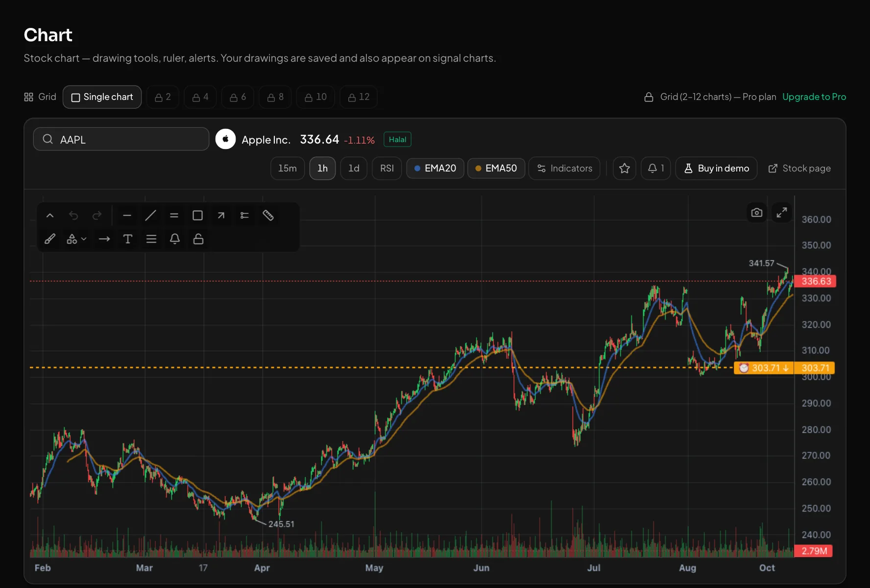Image resolution: width=870 pixels, height=588 pixels.
Task: Select the horizontal line drawing tool
Action: [x=127, y=216]
